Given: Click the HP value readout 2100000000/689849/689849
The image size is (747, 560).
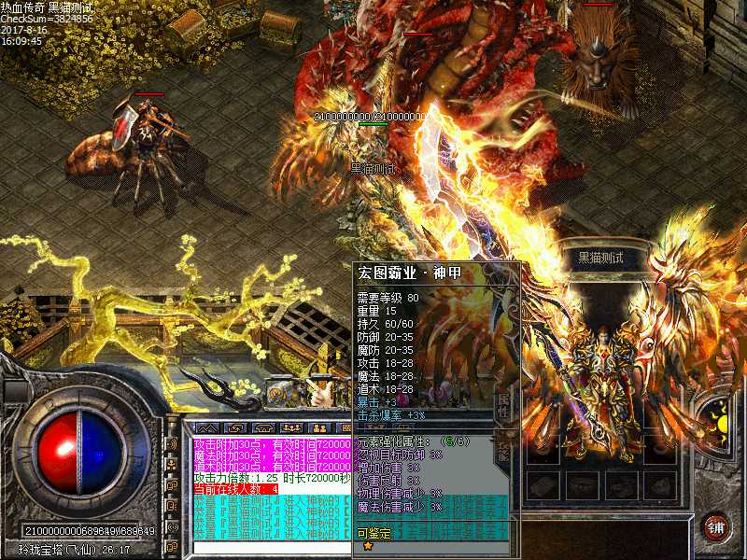Looking at the screenshot, I should [90, 531].
